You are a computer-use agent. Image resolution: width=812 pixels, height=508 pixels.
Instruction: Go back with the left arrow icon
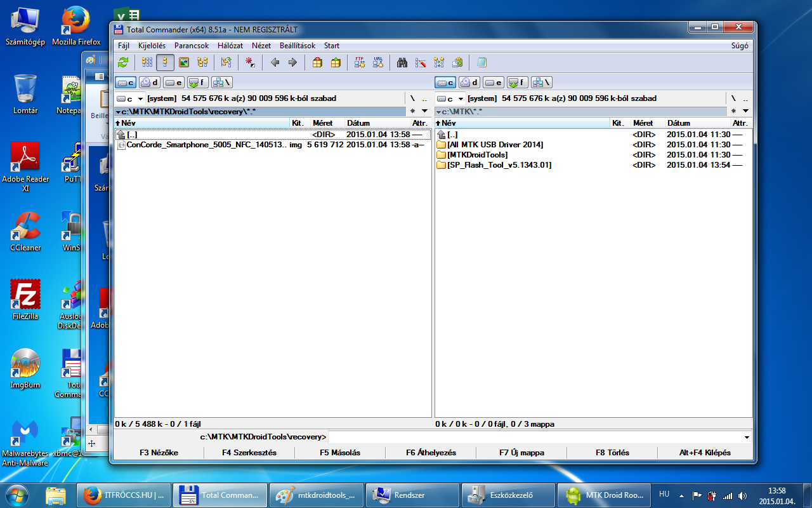point(275,62)
